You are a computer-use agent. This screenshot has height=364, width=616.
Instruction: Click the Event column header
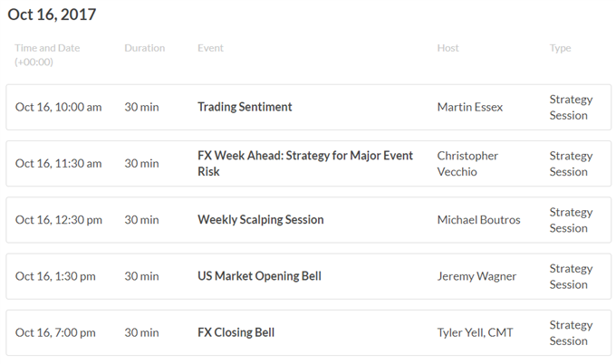point(210,48)
